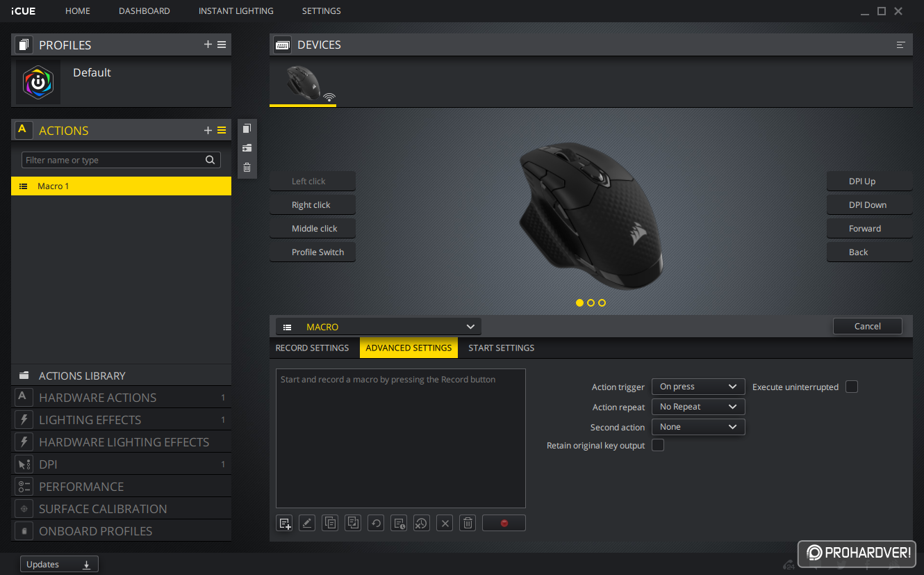
Task: Click the trash icon beside Actions panel
Action: pyautogui.click(x=247, y=168)
